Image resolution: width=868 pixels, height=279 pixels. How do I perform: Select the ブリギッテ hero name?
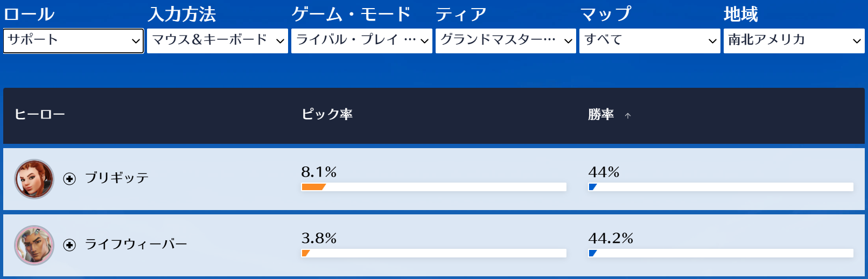tap(117, 178)
